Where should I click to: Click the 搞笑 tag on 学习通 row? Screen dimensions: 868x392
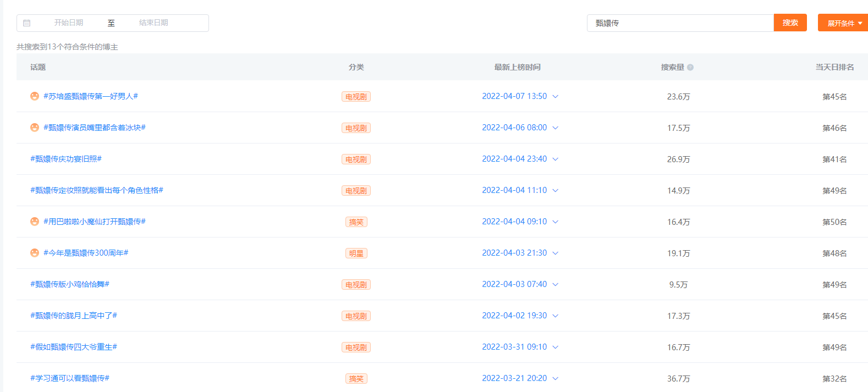pyautogui.click(x=356, y=379)
